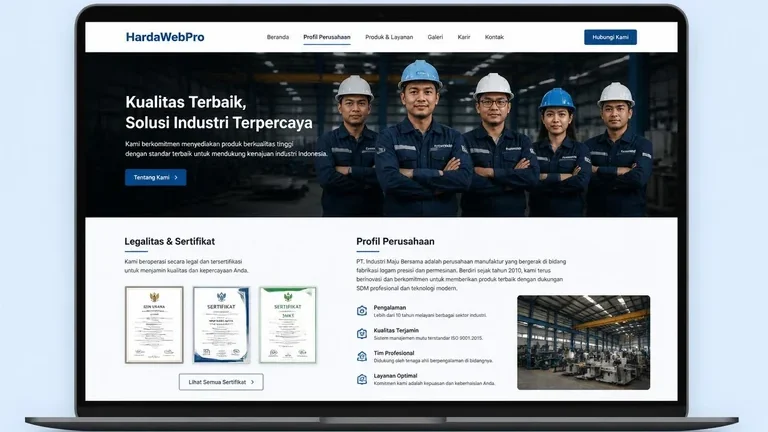Click the Layanan Optimal label text

tap(395, 376)
